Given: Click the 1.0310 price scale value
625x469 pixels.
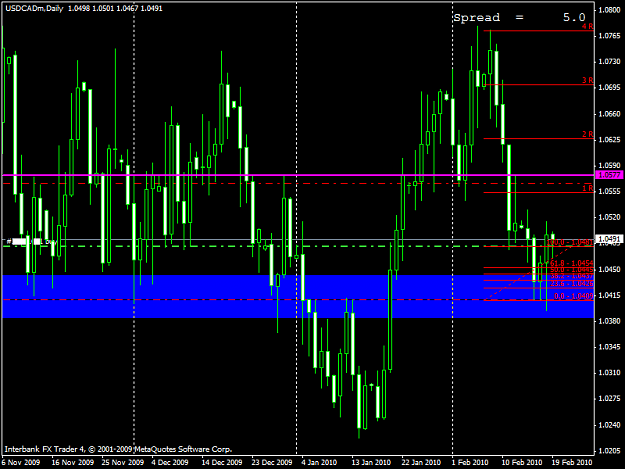Looking at the screenshot, I should [x=610, y=373].
